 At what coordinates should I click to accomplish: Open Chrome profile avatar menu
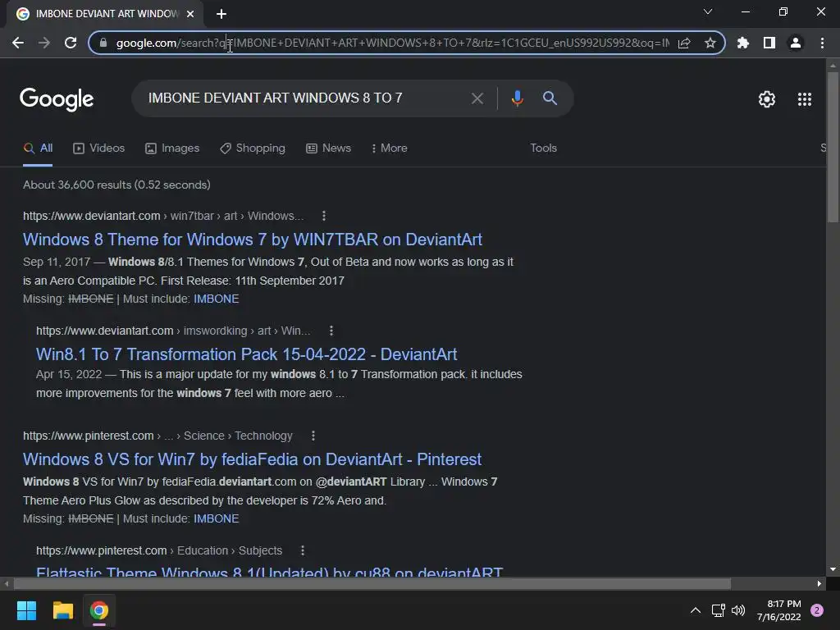(796, 43)
